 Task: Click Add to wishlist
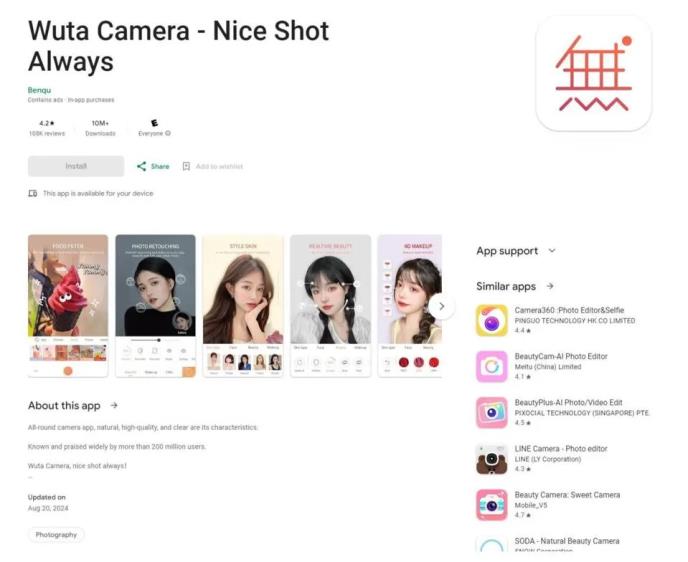tap(212, 166)
